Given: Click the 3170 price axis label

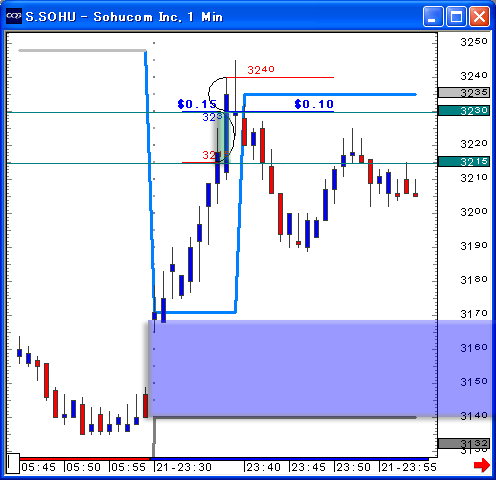Looking at the screenshot, I should 474,314.
